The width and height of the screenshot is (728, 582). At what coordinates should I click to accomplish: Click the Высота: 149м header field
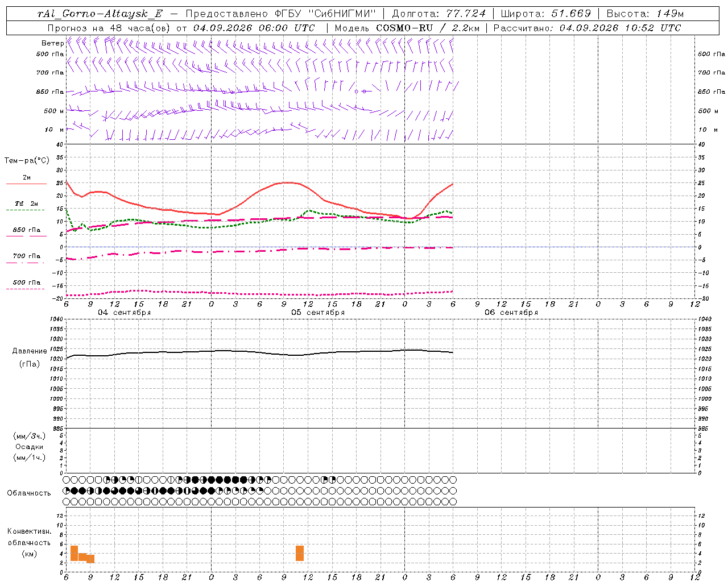645,14
